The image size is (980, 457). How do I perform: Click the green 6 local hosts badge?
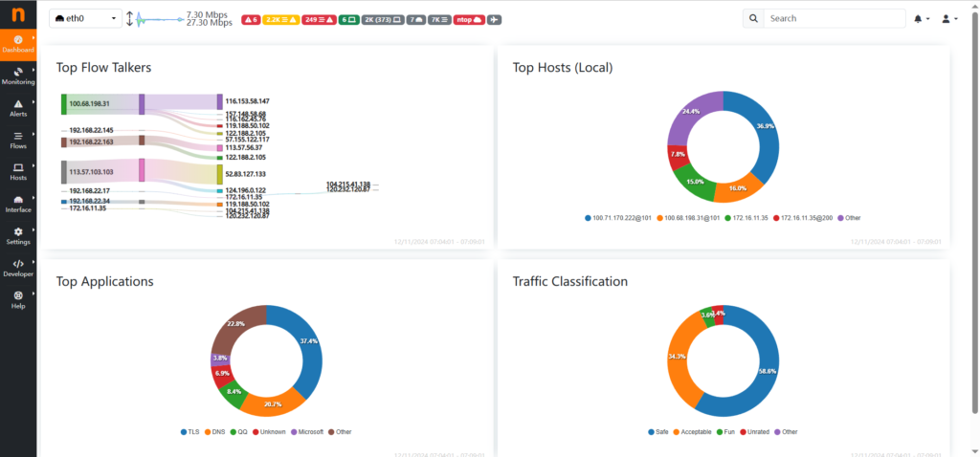click(x=348, y=19)
